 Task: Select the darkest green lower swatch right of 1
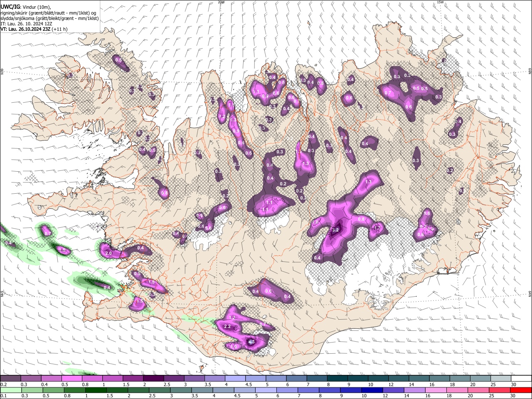point(96,390)
